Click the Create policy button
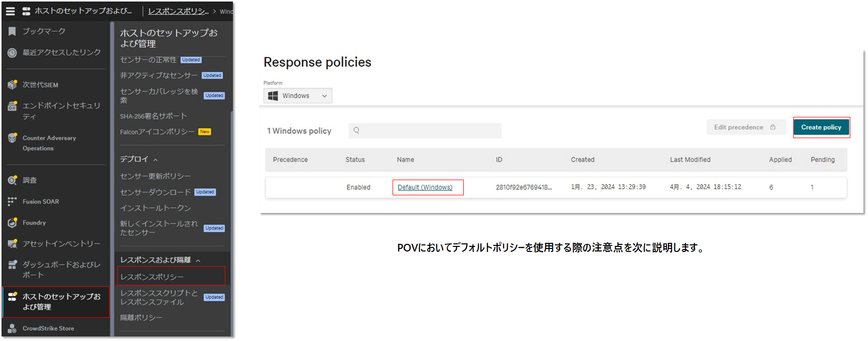Viewport: 868px width, 341px height. pyautogui.click(x=822, y=127)
